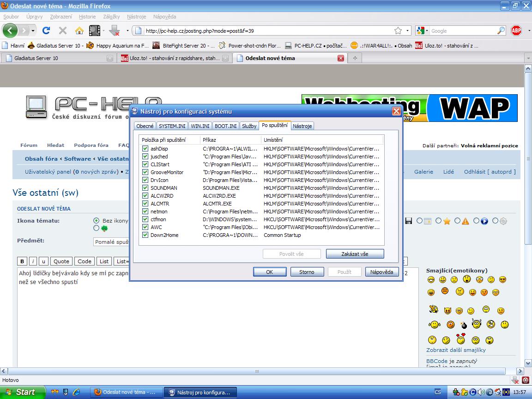This screenshot has width=532, height=399.
Task: Click the Home icon in toolbar
Action: [x=79, y=31]
